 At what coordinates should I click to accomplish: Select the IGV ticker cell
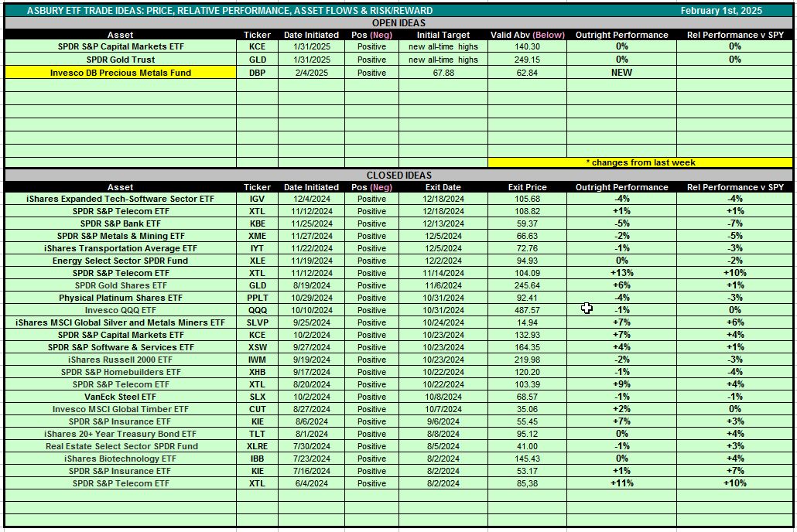pos(257,199)
